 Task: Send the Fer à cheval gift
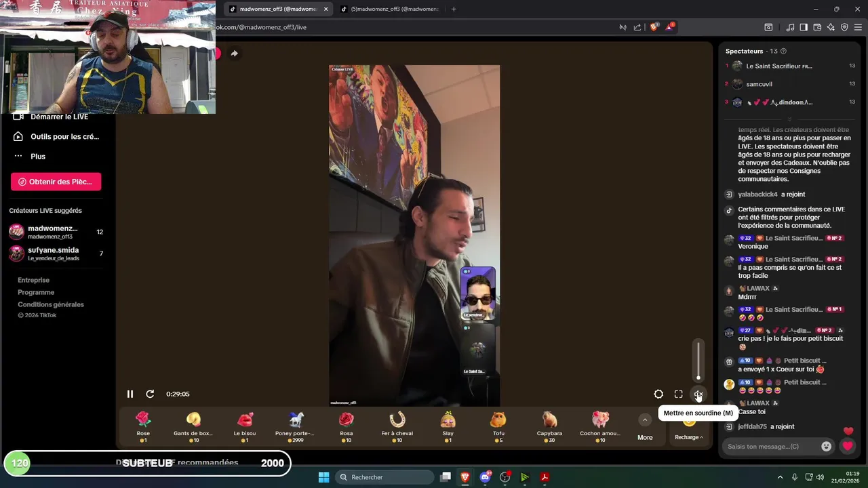click(397, 426)
